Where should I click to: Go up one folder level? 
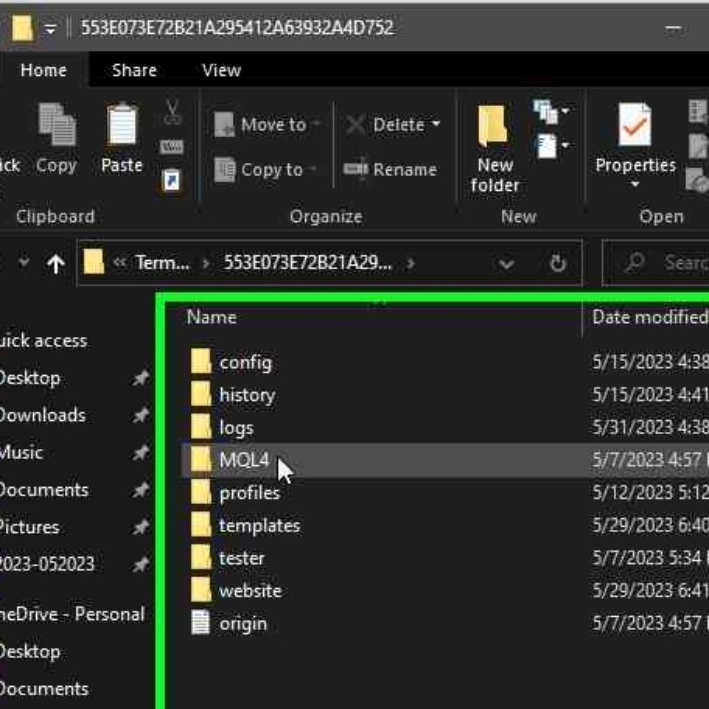(x=56, y=264)
